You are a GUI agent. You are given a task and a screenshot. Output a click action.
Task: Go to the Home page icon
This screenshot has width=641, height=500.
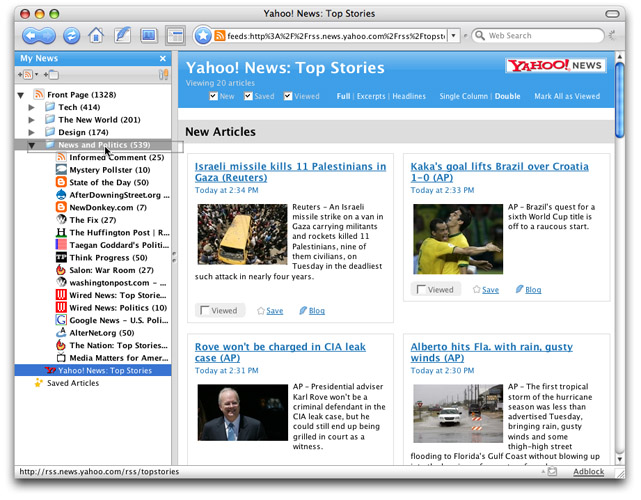pyautogui.click(x=96, y=36)
